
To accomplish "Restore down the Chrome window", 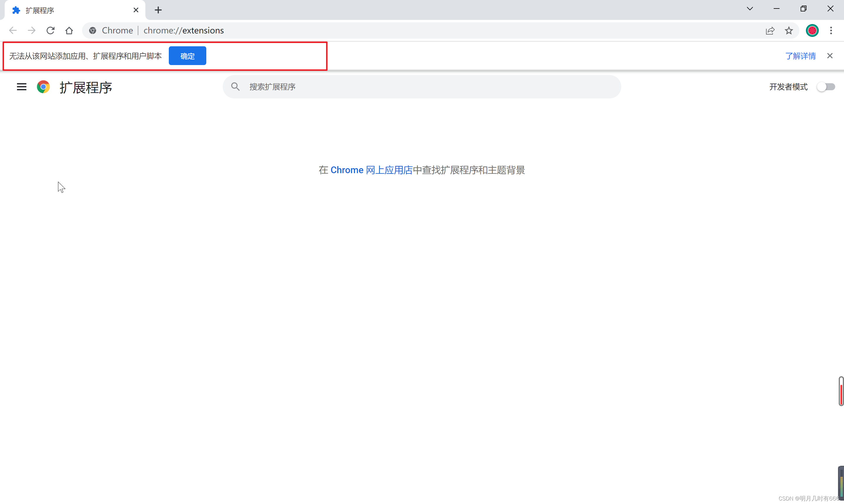I will coord(803,8).
